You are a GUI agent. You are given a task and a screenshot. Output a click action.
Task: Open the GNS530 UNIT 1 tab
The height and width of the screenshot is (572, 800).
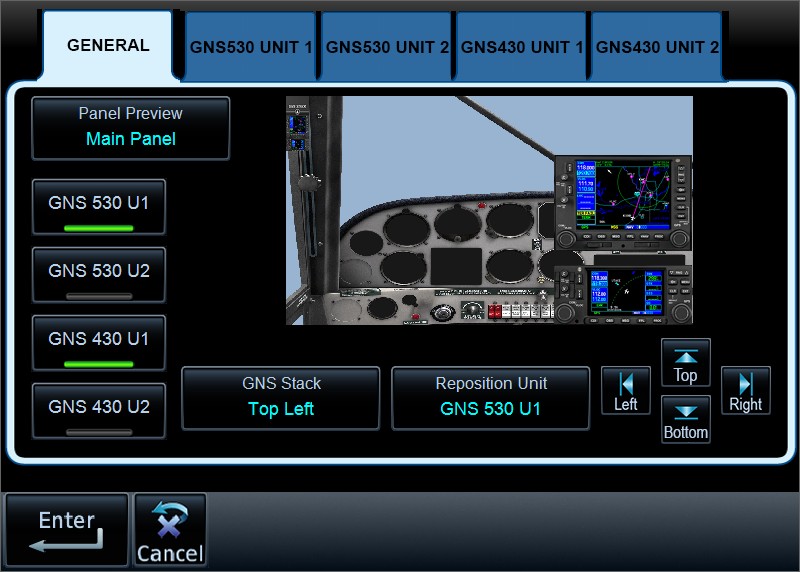tap(251, 47)
